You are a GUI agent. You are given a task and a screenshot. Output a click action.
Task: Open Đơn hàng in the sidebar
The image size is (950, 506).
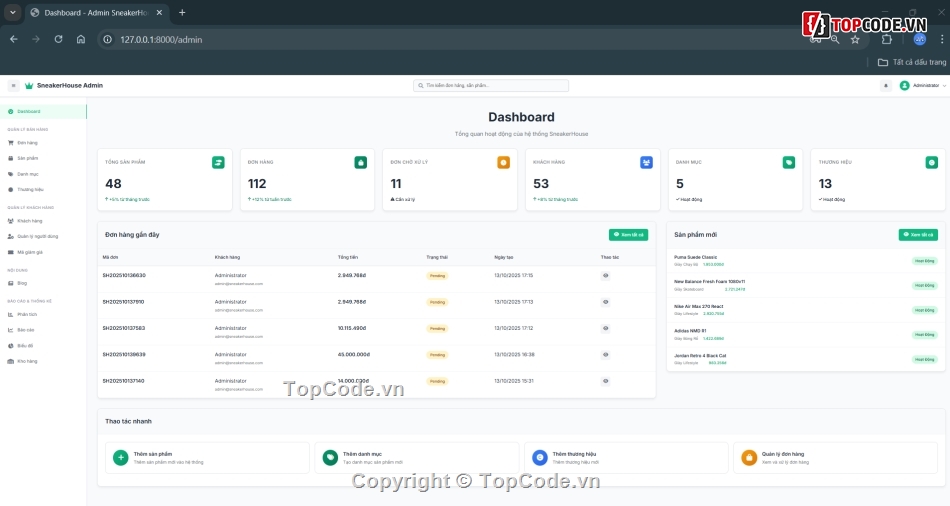(x=27, y=143)
